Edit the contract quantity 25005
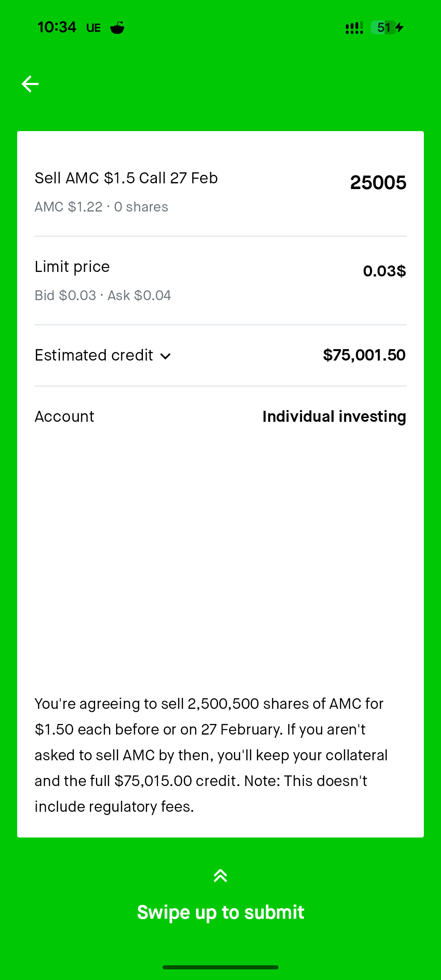 tap(378, 183)
